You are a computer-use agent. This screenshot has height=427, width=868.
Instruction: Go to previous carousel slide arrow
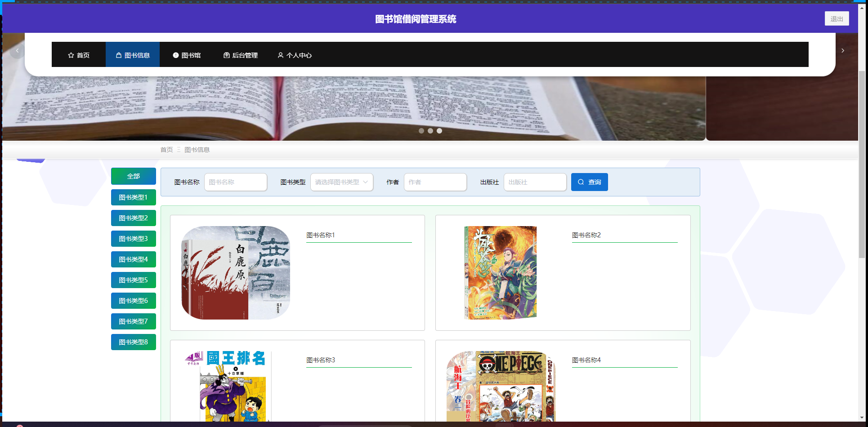(x=17, y=51)
